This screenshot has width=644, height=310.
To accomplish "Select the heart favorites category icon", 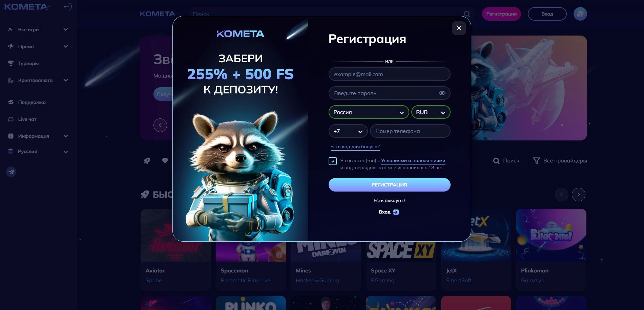I will tap(165, 161).
